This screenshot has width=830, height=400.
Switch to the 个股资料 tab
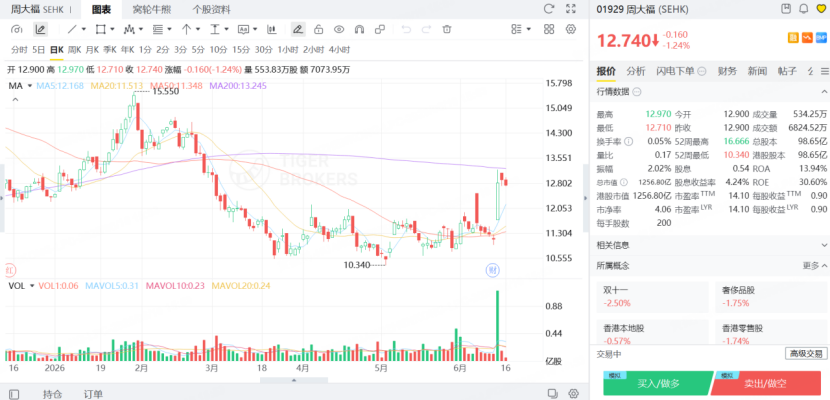point(211,10)
